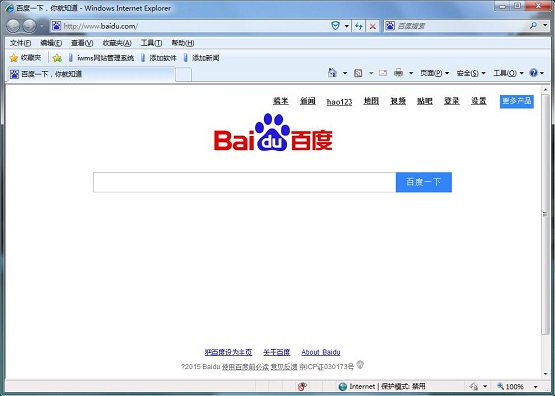Screen dimensions: 555x396
Task: Open the 文件(F) menu
Action: [x=20, y=43]
